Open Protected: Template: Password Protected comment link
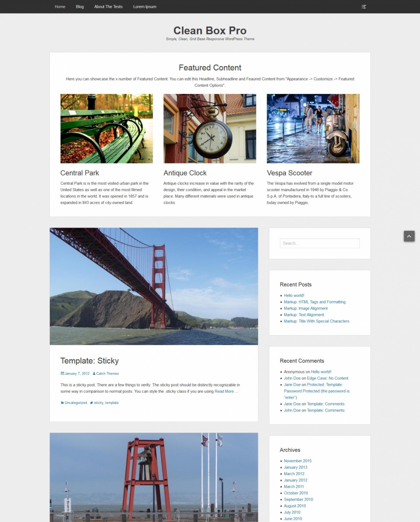This screenshot has height=522, width=420. [x=317, y=391]
